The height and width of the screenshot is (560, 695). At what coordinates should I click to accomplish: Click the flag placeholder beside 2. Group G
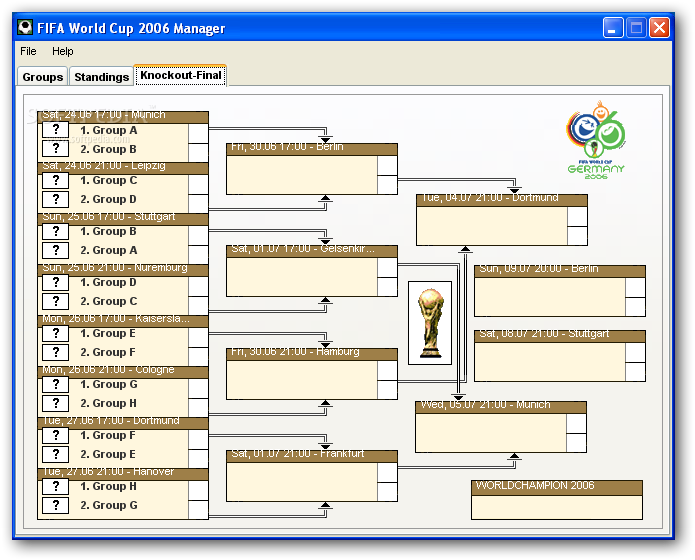click(55, 505)
